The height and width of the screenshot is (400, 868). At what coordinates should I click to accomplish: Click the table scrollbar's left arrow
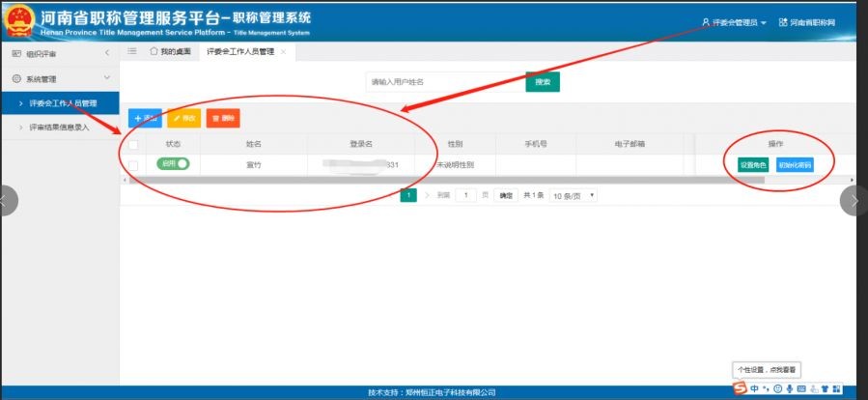point(124,180)
